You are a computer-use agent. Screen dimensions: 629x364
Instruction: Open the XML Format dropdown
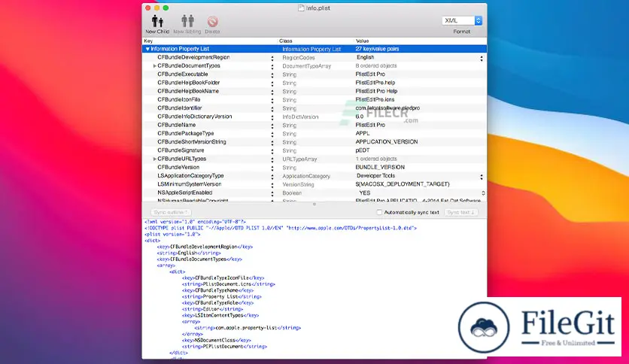[462, 20]
